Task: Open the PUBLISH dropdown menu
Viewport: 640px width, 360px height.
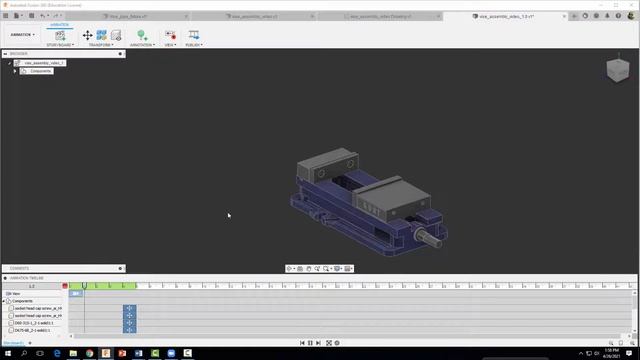Action: 194,45
